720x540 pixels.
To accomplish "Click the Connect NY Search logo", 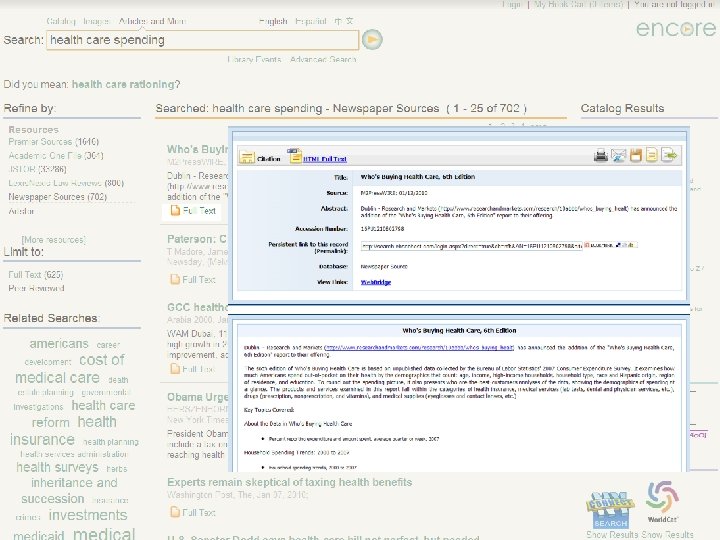I will click(610, 510).
